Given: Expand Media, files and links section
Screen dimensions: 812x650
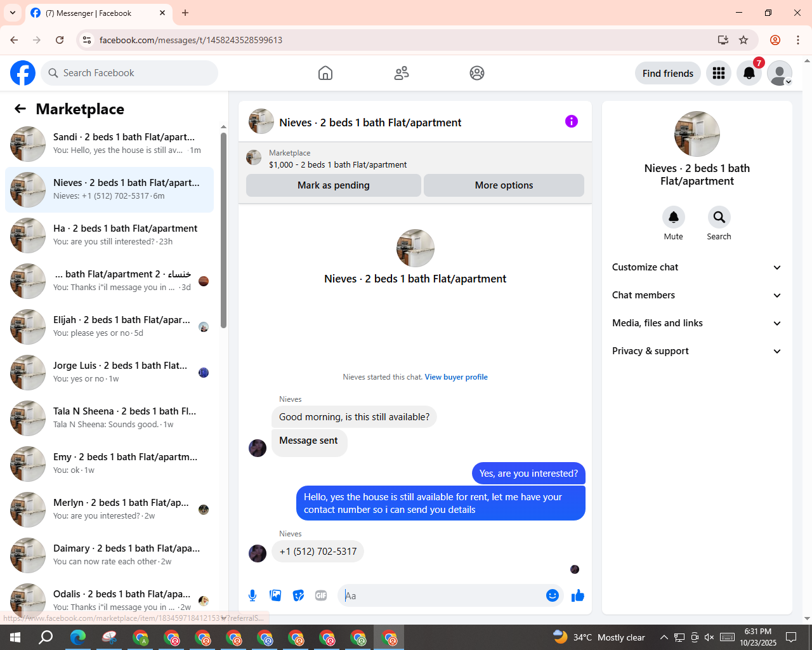Looking at the screenshot, I should [697, 323].
